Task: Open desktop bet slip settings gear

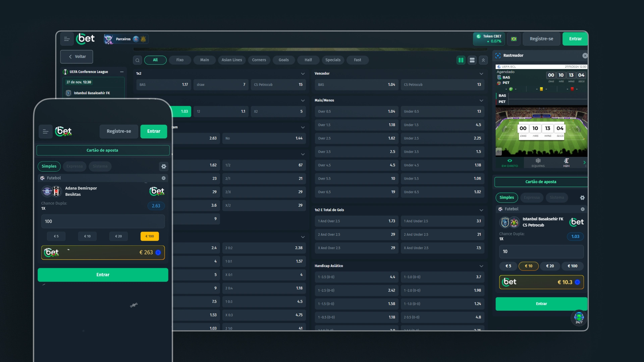Action: coord(582,198)
